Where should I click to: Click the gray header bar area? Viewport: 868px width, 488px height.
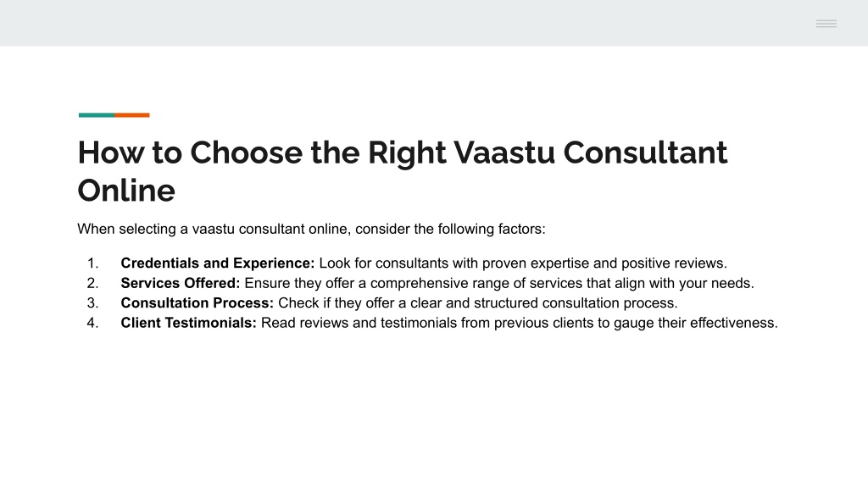(434, 23)
